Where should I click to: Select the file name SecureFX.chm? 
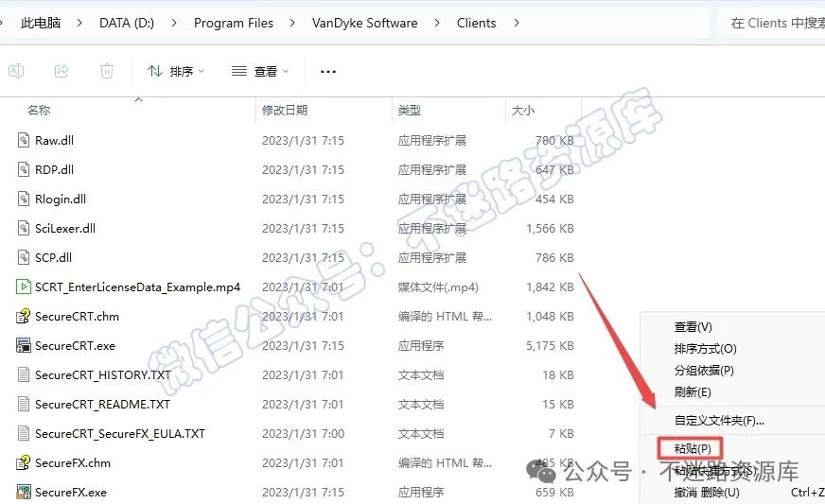[73, 463]
